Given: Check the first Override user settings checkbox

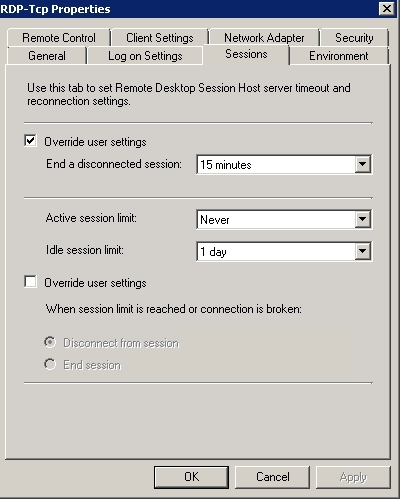Looking at the screenshot, I should tap(30, 141).
